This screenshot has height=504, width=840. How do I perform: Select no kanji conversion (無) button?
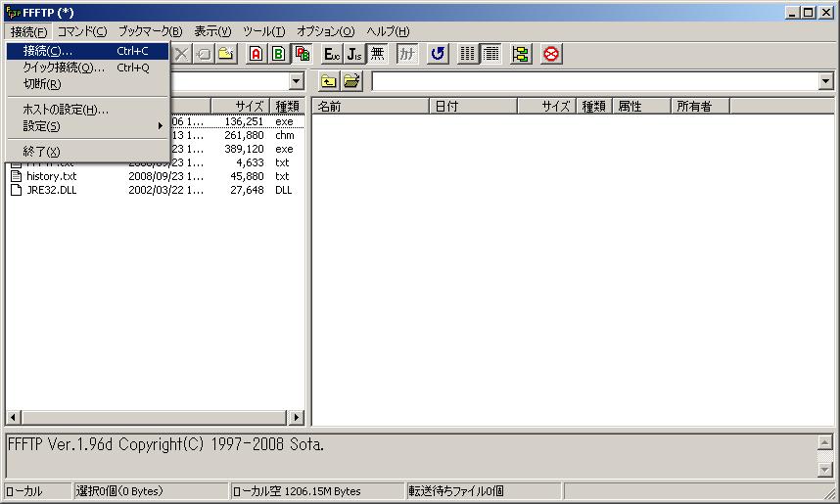click(x=377, y=54)
